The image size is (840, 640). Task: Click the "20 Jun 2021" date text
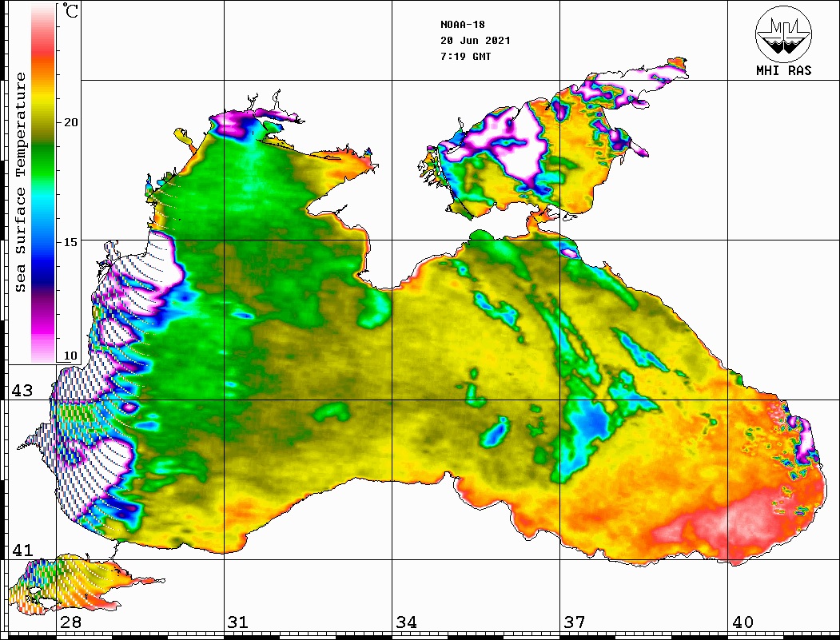point(476,41)
